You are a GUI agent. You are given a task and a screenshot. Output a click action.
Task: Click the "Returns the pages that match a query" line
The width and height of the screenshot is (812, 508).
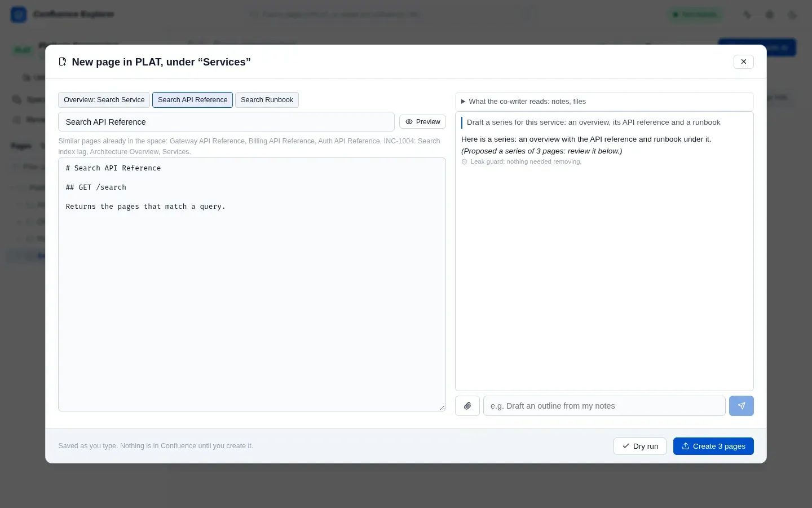(x=145, y=207)
